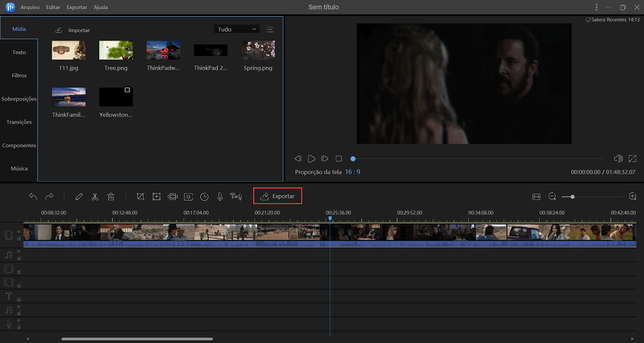
Task: Split the clip with the scissors
Action: [95, 196]
